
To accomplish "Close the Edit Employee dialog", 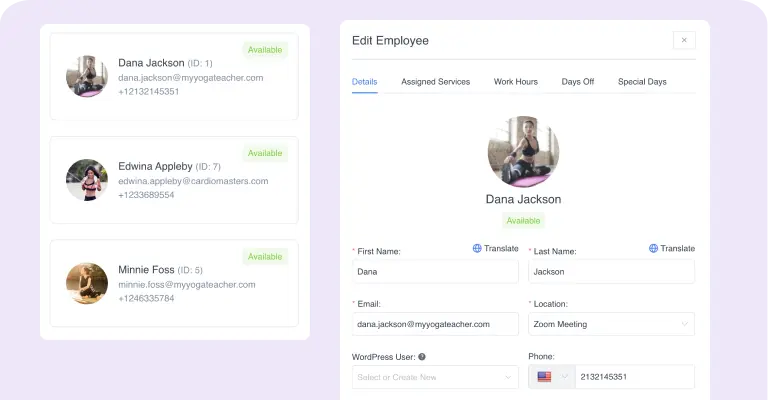I will [x=684, y=40].
